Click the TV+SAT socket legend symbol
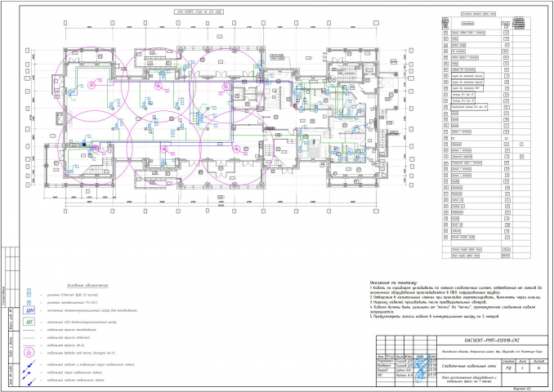 (29, 302)
